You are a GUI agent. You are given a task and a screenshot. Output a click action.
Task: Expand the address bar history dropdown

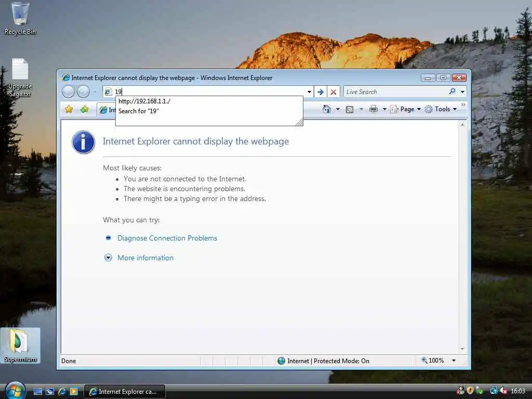click(309, 91)
